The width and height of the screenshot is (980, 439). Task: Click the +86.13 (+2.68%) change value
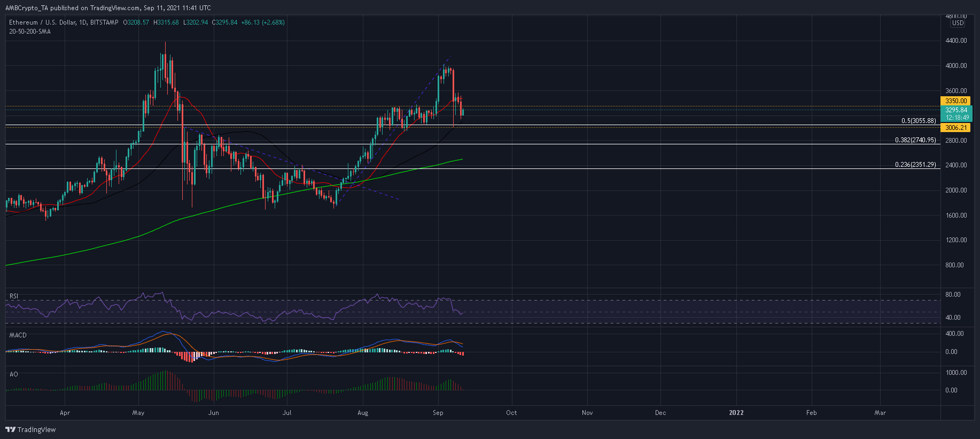263,22
